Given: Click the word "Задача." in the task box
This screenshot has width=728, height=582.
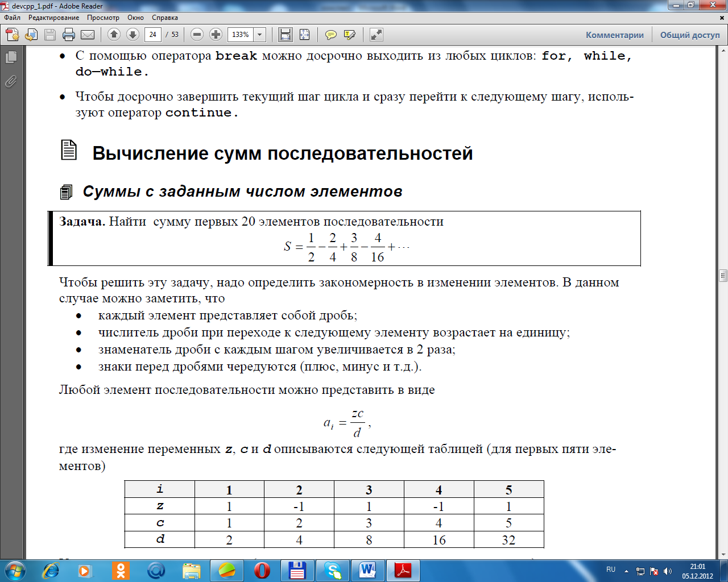Looking at the screenshot, I should click(82, 222).
